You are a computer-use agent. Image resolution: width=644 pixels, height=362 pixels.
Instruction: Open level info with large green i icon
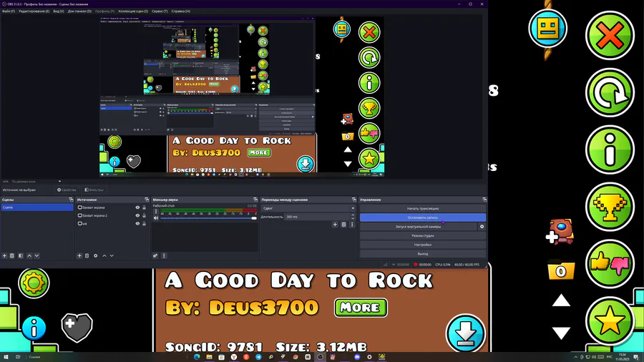point(610,150)
